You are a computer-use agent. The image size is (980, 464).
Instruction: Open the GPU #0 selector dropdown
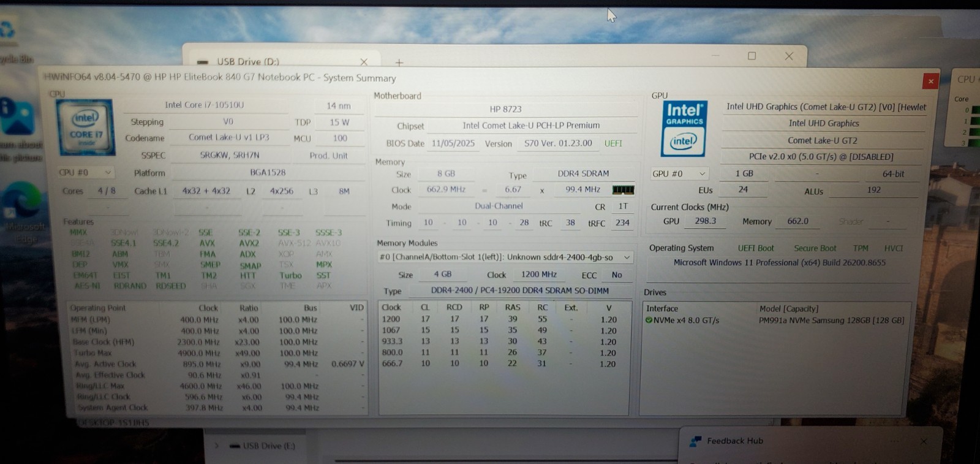(680, 174)
